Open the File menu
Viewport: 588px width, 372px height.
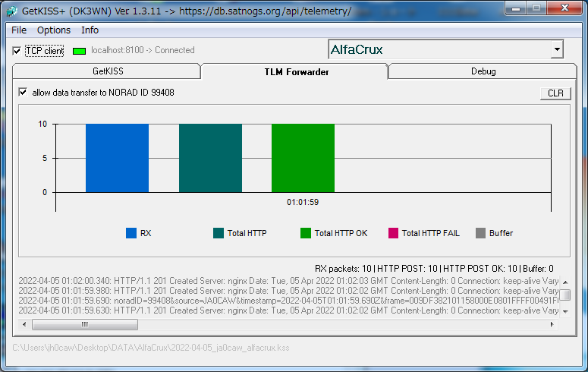point(19,30)
